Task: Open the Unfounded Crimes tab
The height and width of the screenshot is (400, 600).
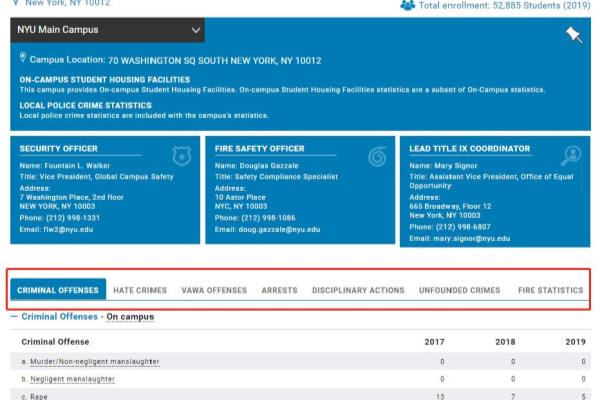Action: (x=460, y=290)
